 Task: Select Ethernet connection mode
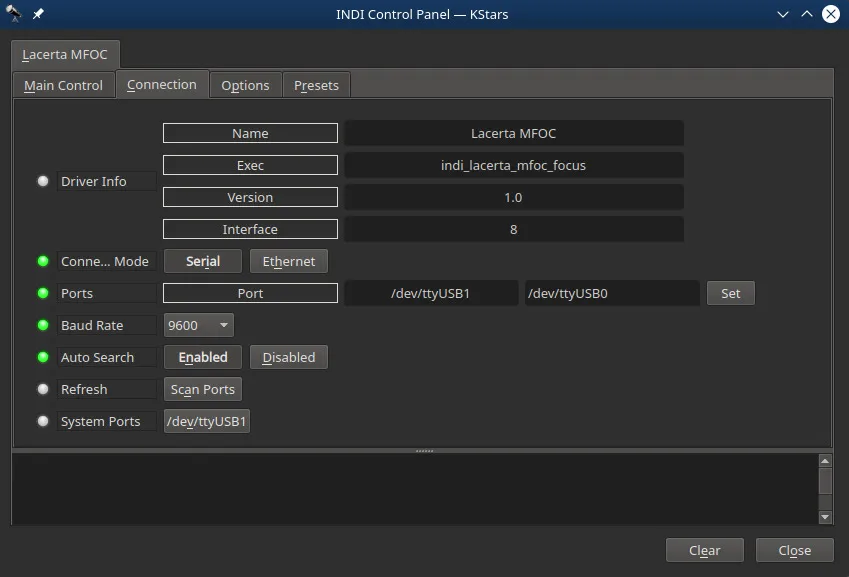point(289,261)
